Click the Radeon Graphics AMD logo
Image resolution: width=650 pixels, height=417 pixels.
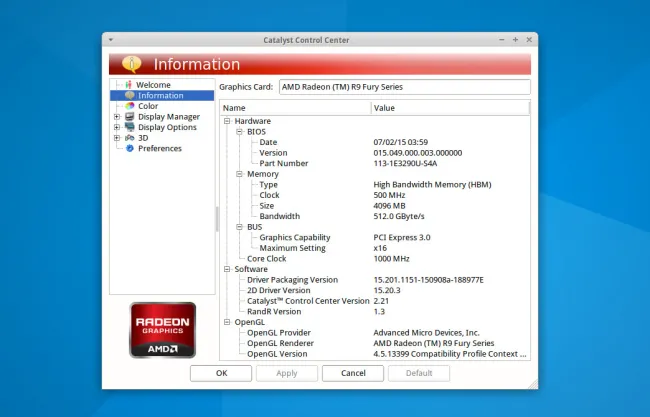[162, 330]
